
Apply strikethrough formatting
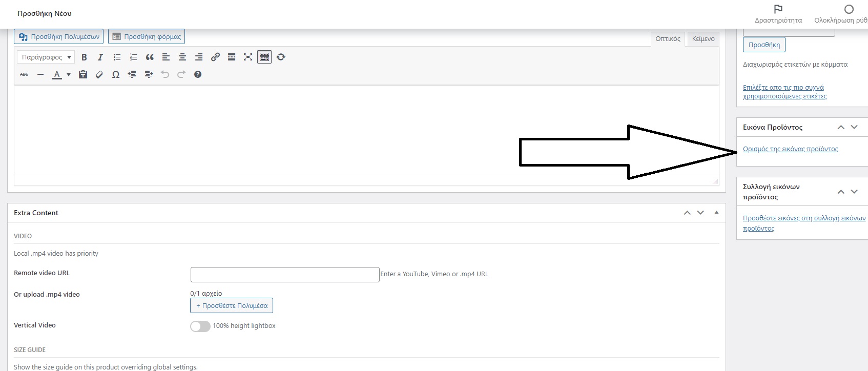[x=24, y=74]
